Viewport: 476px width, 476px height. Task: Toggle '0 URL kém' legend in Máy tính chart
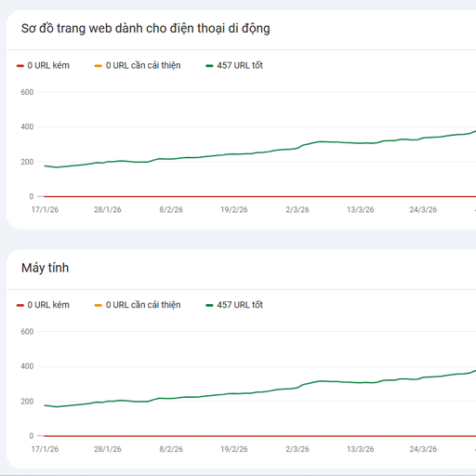(x=43, y=305)
